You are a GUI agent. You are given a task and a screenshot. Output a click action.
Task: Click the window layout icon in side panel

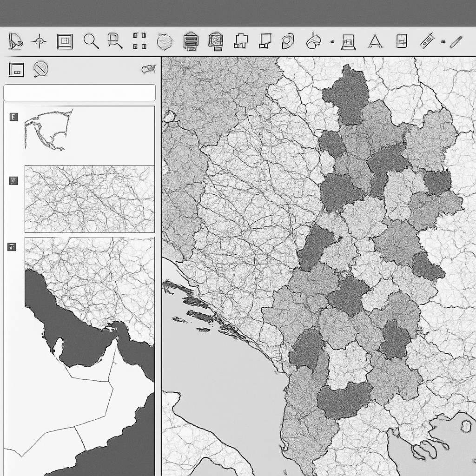(x=16, y=69)
